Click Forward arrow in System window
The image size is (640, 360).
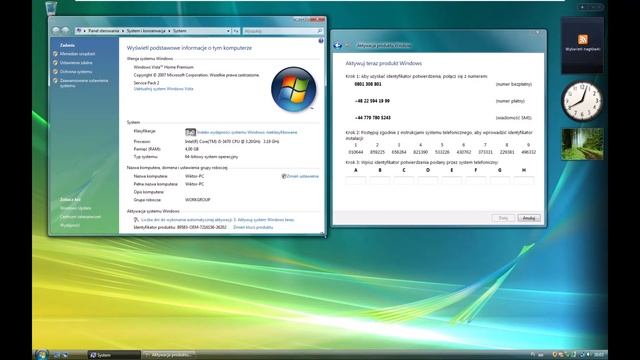coord(65,31)
